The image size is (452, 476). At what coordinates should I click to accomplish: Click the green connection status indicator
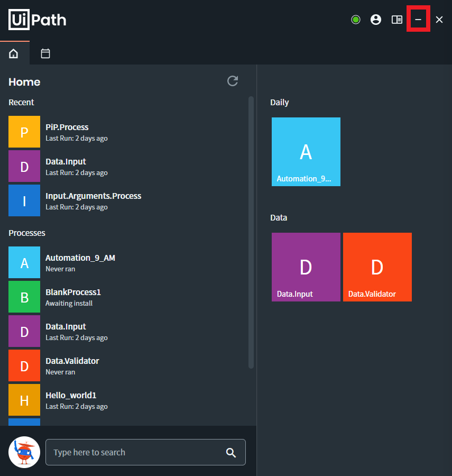click(x=355, y=19)
